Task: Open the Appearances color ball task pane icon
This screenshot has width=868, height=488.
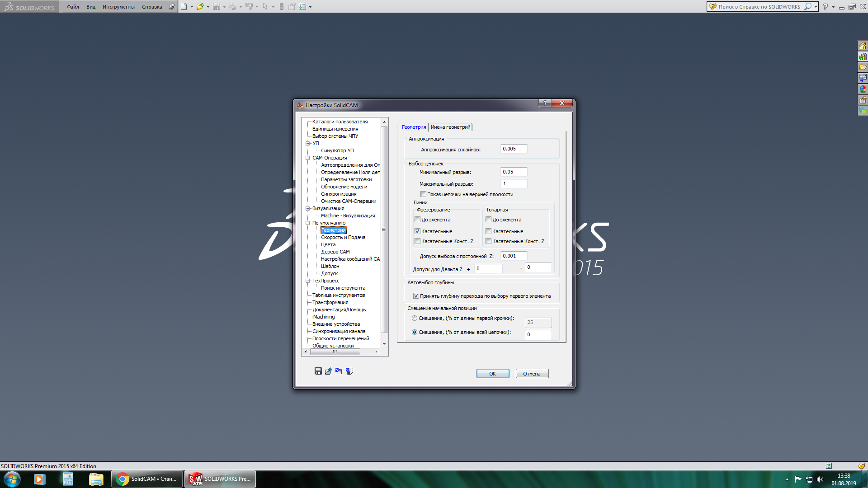Action: point(863,89)
